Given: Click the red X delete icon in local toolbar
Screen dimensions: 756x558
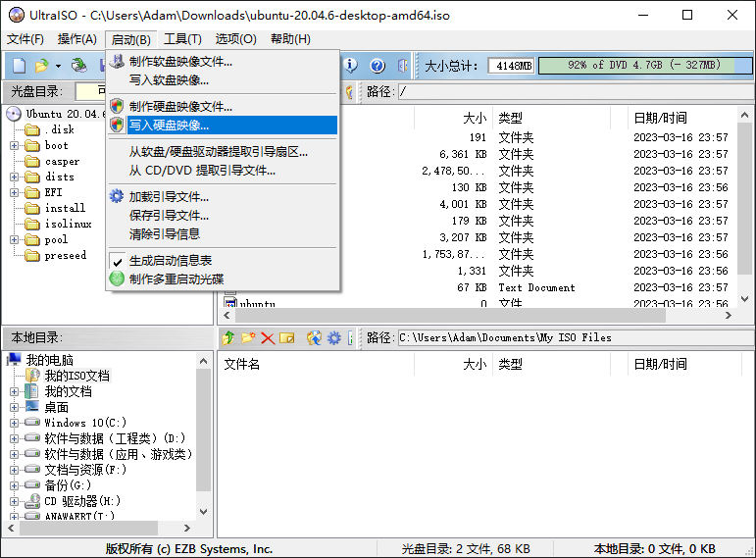Looking at the screenshot, I should [x=268, y=338].
